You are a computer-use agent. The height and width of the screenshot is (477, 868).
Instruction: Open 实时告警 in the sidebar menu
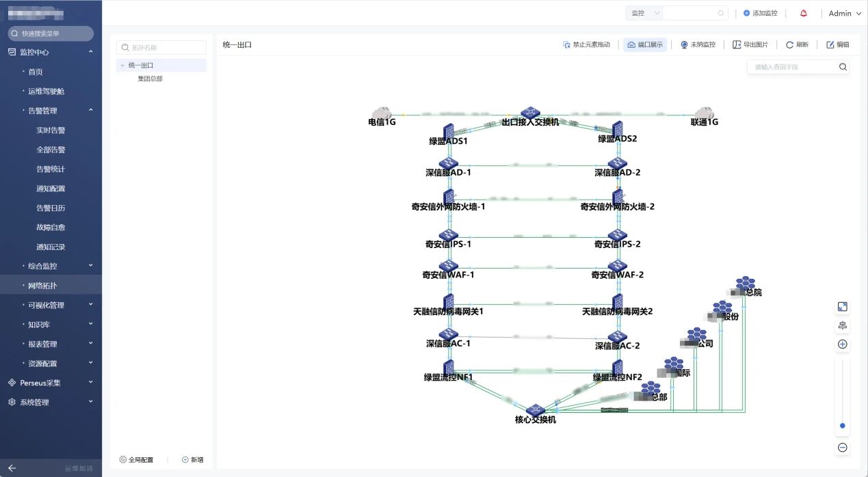[51, 130]
